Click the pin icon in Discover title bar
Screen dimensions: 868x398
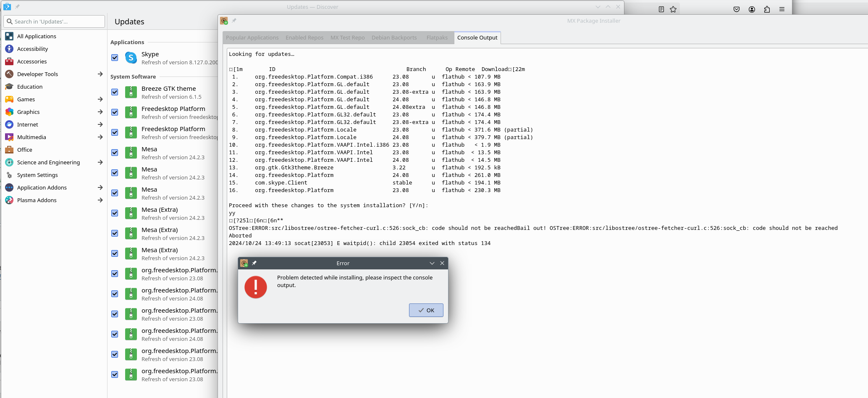18,7
